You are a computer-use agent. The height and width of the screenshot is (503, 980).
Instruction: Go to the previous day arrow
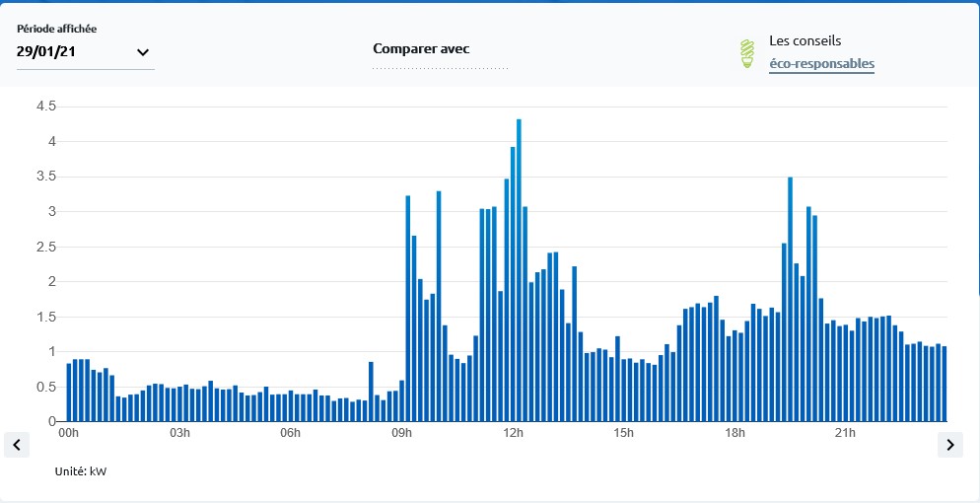(17, 445)
